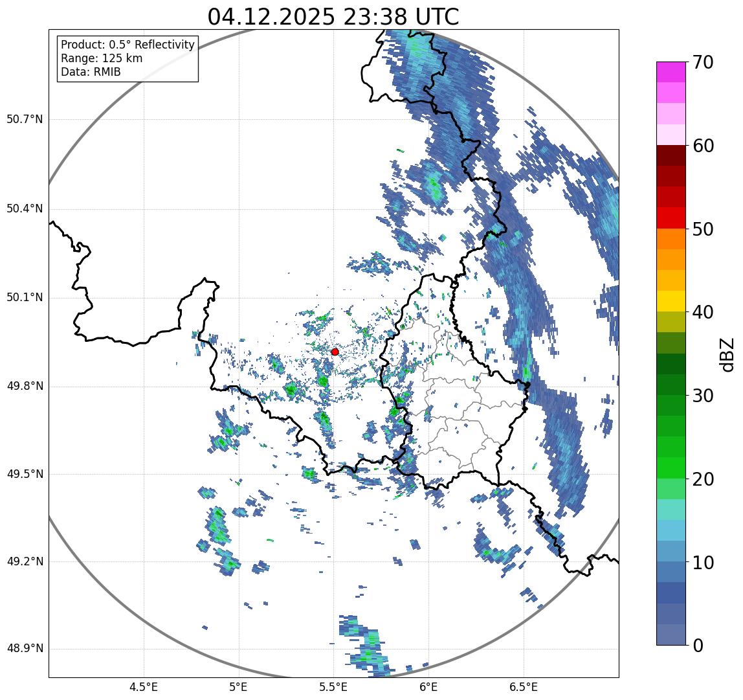This screenshot has width=743, height=700.
Task: Click the colorbar tick value 60
Action: tap(703, 146)
